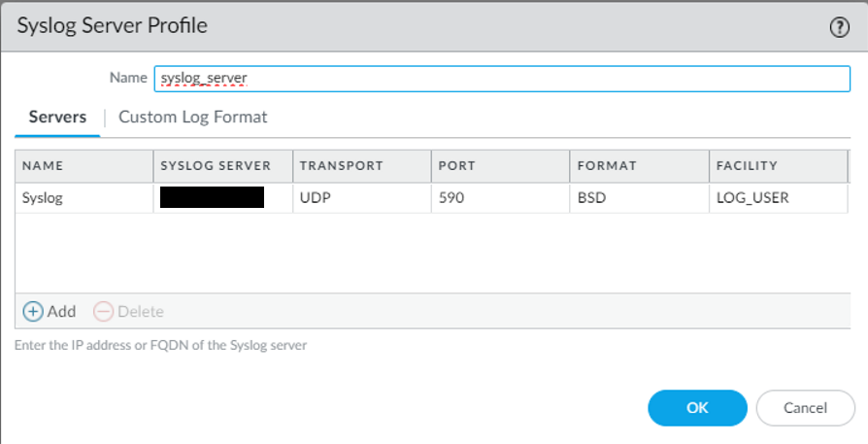Click the plus icon to add server
Image resolution: width=868 pixels, height=444 pixels.
click(33, 312)
